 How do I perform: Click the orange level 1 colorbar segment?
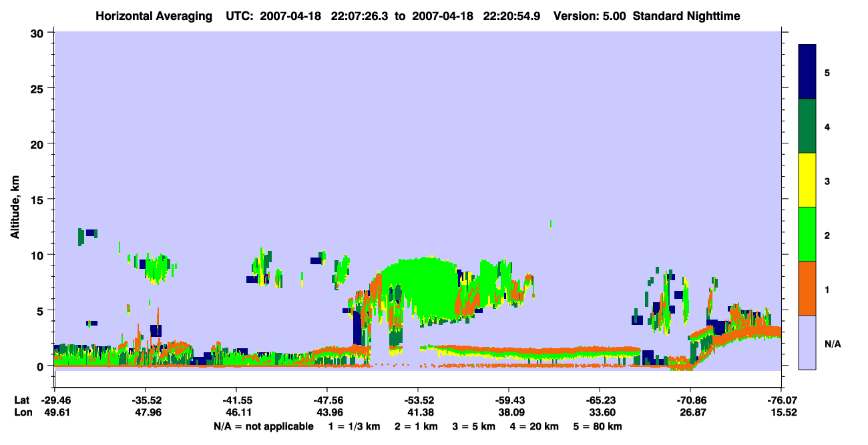click(x=807, y=288)
